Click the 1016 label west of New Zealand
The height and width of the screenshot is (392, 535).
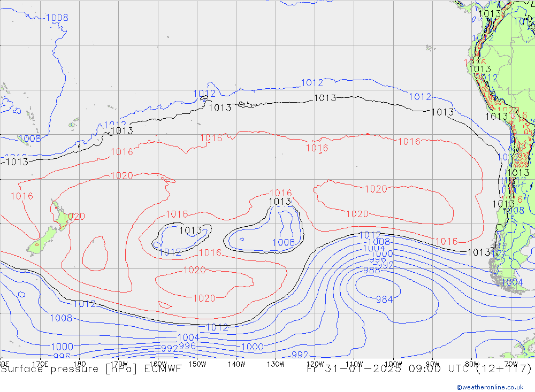coord(21,196)
